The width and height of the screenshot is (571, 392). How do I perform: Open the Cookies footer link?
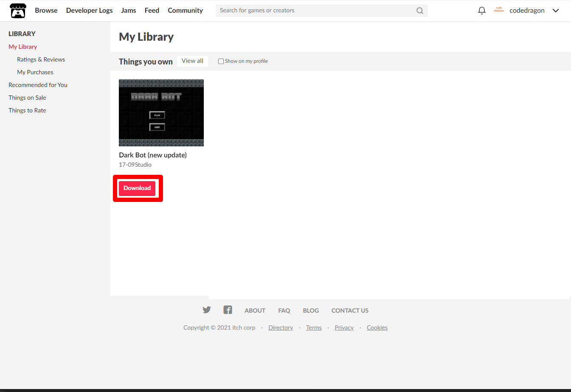point(377,328)
